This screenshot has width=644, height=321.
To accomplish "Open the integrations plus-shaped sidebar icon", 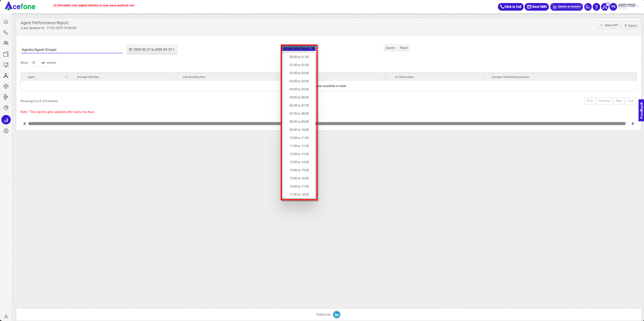I will pos(6,86).
